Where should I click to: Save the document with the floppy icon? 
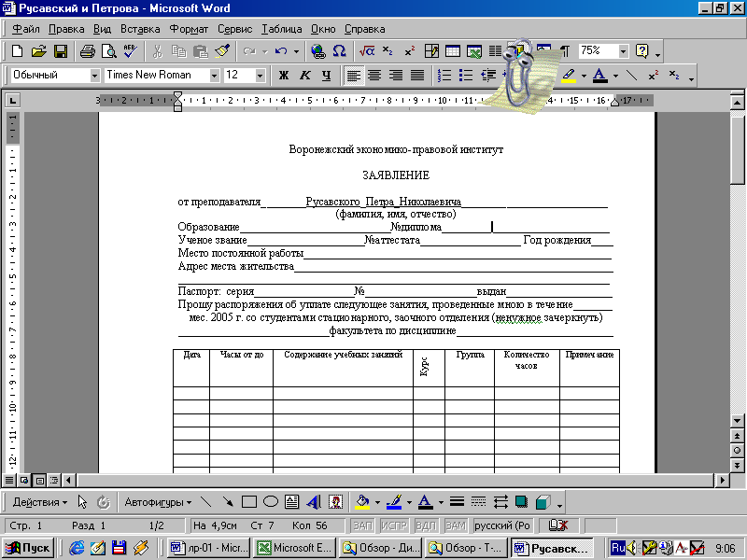(x=61, y=51)
